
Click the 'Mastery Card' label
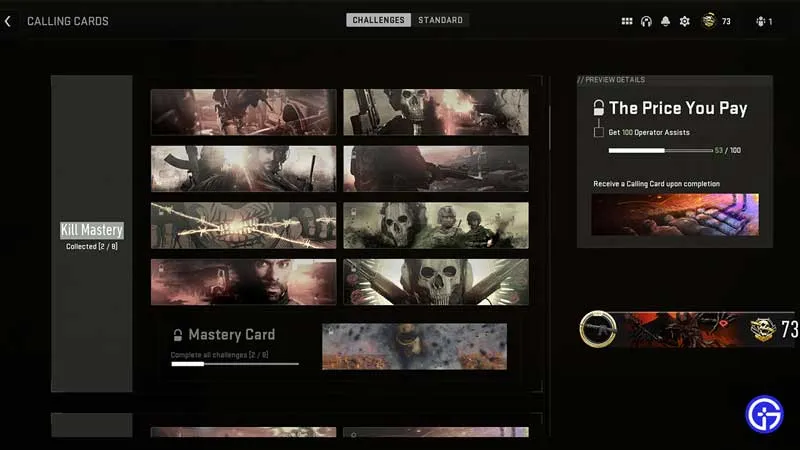232,335
